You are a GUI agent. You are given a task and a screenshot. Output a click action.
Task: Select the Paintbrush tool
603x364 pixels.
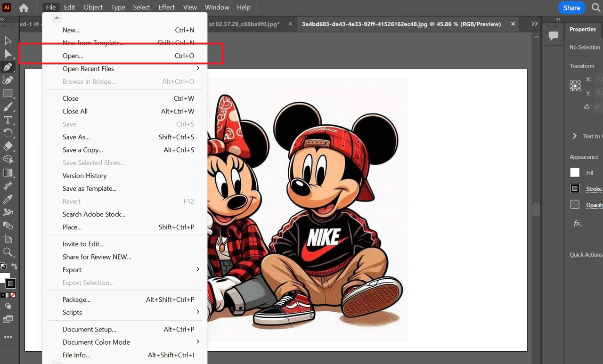click(8, 106)
